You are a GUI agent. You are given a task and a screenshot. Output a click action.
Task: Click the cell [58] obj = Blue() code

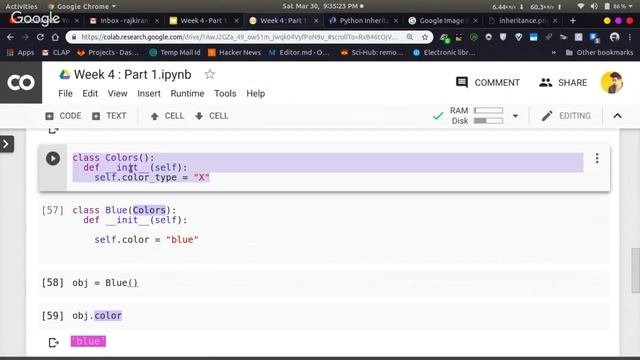(x=105, y=282)
